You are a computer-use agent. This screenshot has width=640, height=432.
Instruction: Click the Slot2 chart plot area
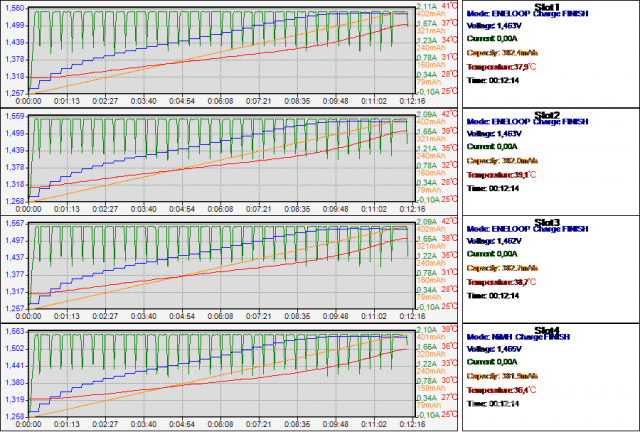(x=222, y=159)
